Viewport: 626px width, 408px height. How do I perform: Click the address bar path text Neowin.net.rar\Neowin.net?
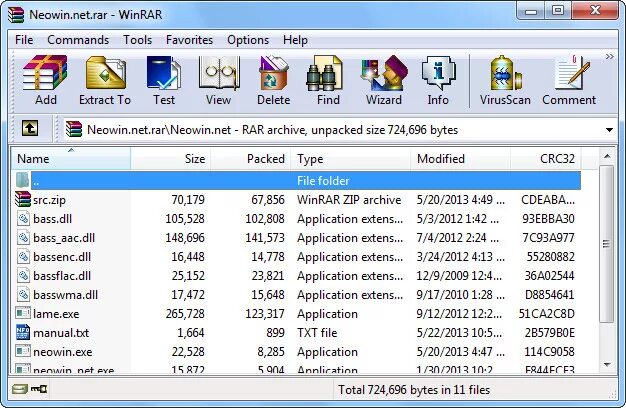159,130
